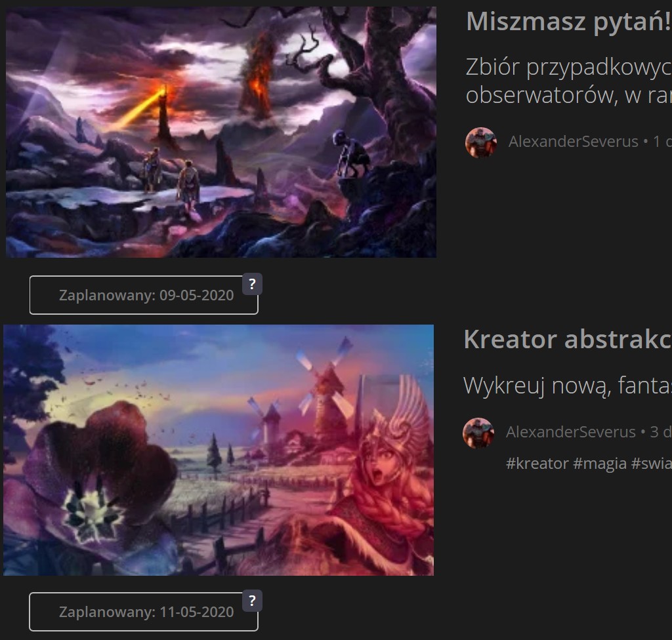Image resolution: width=672 pixels, height=640 pixels.
Task: Click AlexanderSeverus avatar on the Kreator quiz
Action: point(478,433)
